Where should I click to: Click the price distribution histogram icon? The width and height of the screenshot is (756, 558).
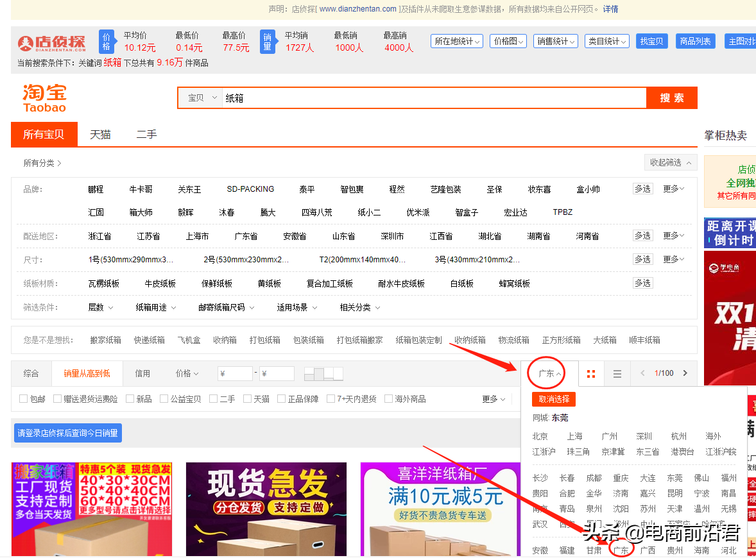click(323, 373)
